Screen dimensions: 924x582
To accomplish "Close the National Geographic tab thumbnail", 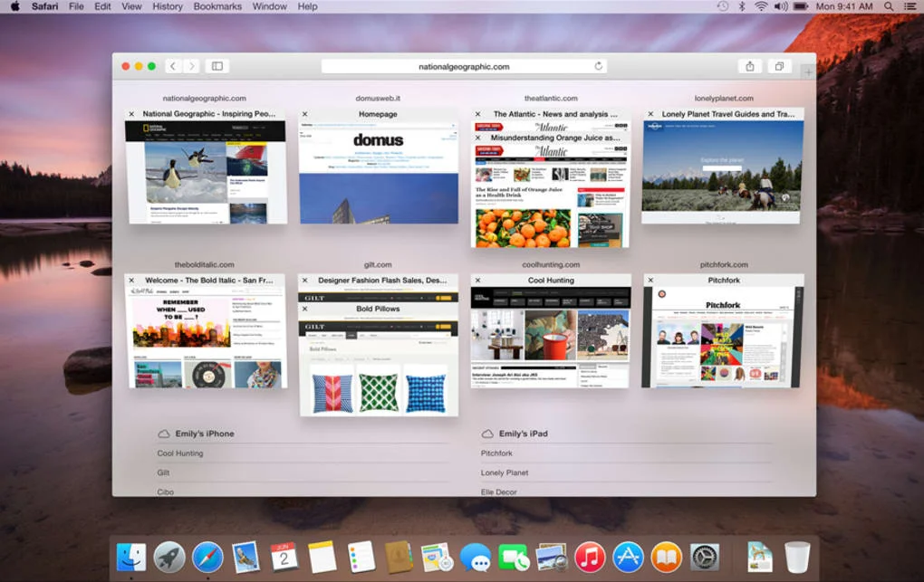I will (x=131, y=114).
